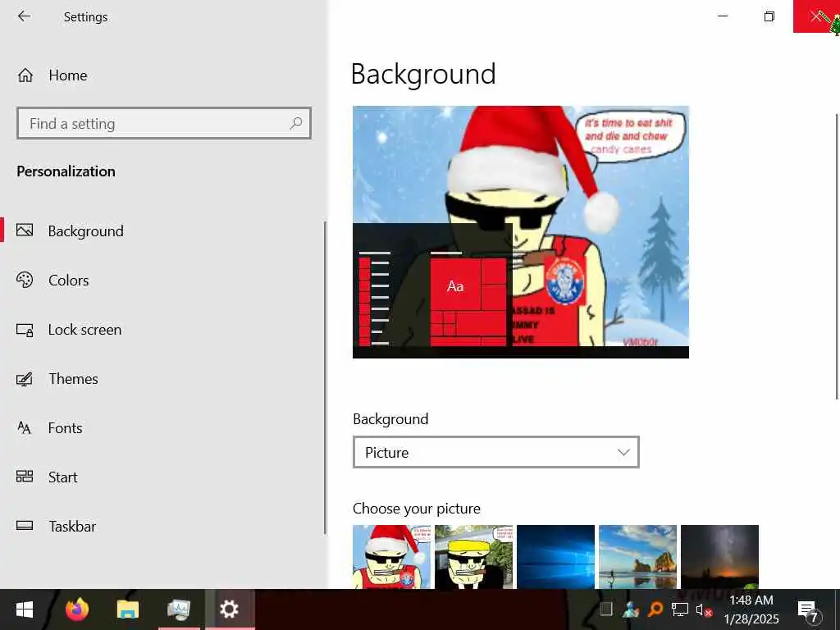Click the sidebar navigation scrollbar
The height and width of the screenshot is (630, 840).
click(325, 377)
